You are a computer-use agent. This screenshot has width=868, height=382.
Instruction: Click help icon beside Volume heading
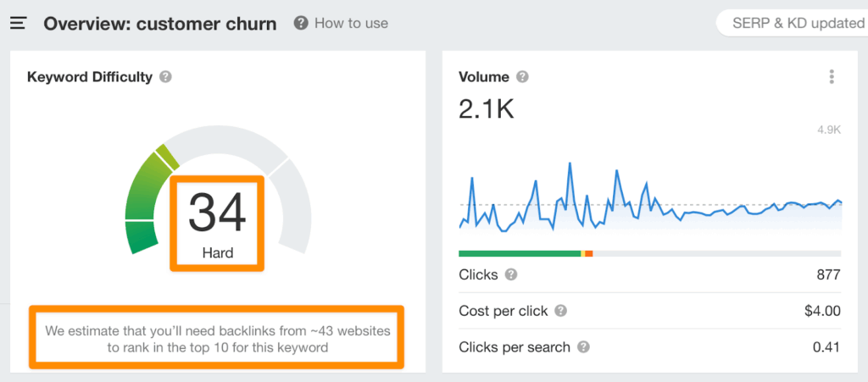coord(522,77)
